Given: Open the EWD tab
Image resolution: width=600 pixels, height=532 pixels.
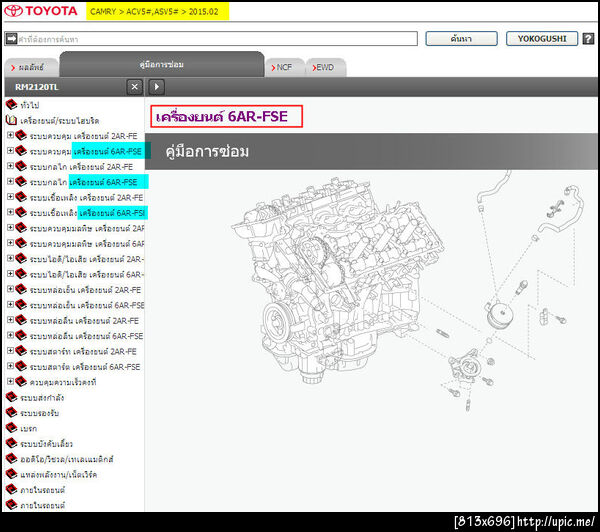Looking at the screenshot, I should point(326,68).
